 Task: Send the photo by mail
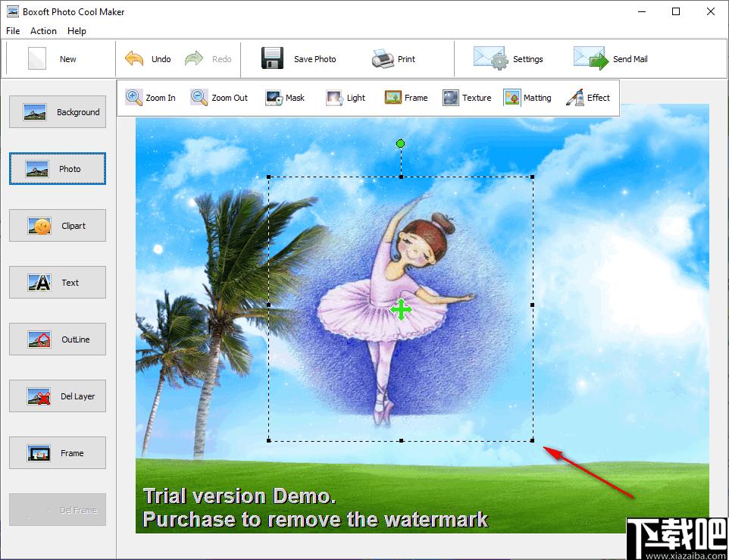coord(611,59)
